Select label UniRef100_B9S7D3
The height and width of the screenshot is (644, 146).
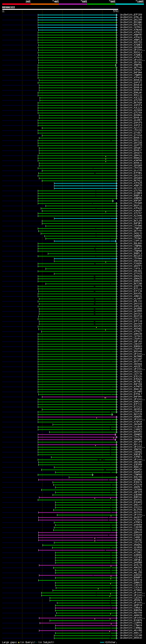tap(131, 42)
